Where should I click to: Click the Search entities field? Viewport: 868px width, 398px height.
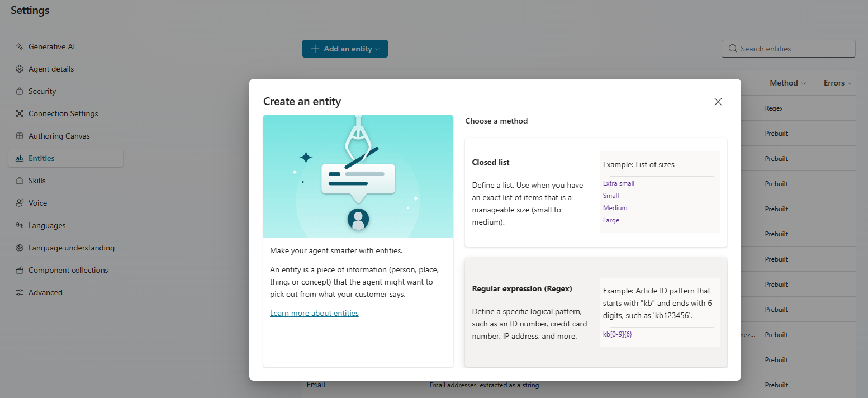[x=788, y=49]
